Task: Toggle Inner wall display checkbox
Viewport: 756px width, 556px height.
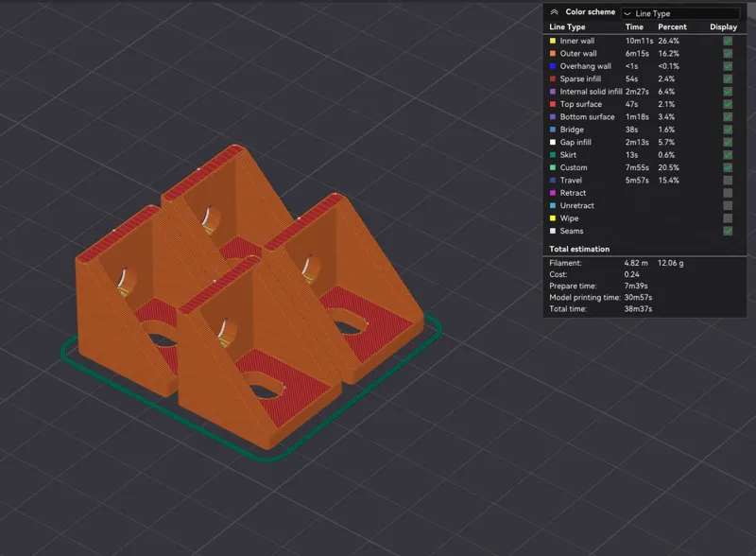Action: [x=728, y=41]
